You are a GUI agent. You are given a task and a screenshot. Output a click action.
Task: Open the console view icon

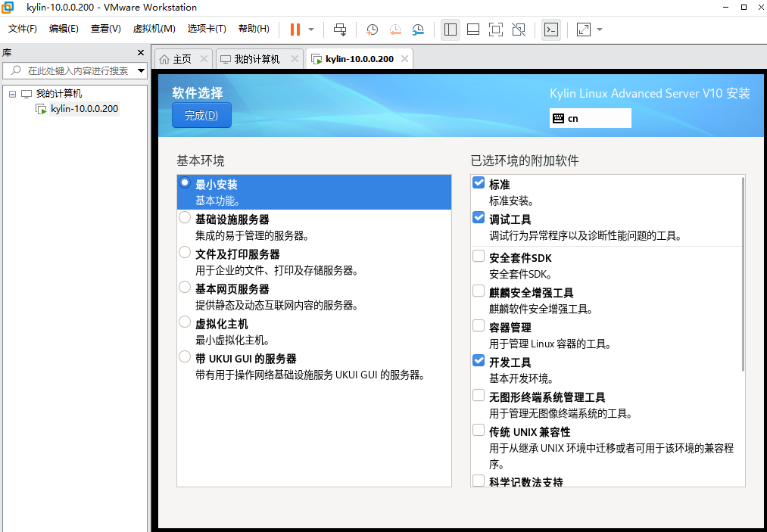coord(551,30)
